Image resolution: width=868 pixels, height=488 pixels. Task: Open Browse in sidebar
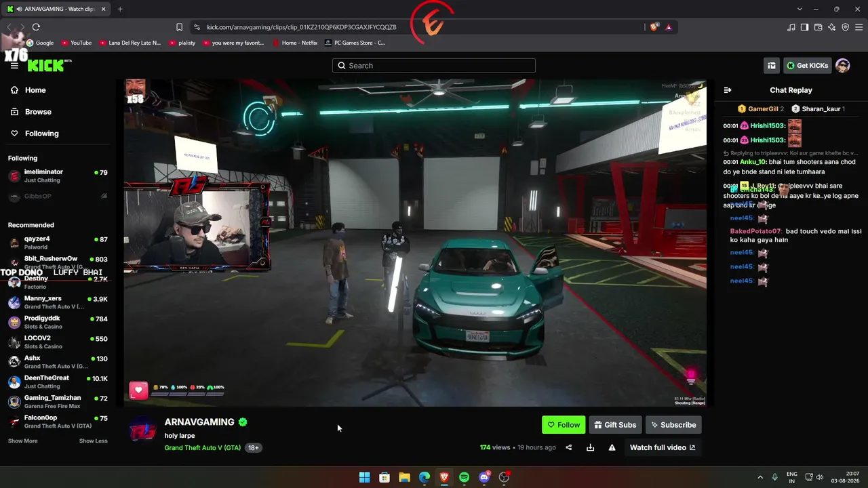pyautogui.click(x=38, y=112)
